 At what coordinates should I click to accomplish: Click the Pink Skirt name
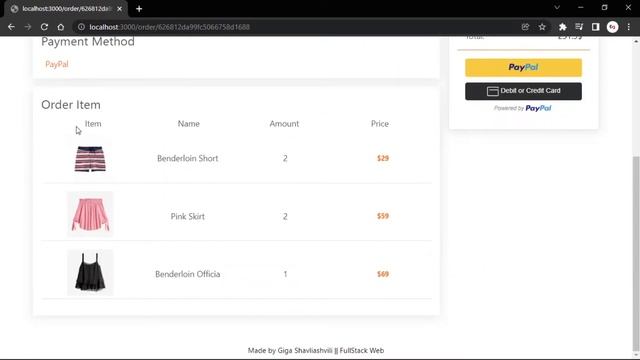tap(188, 216)
